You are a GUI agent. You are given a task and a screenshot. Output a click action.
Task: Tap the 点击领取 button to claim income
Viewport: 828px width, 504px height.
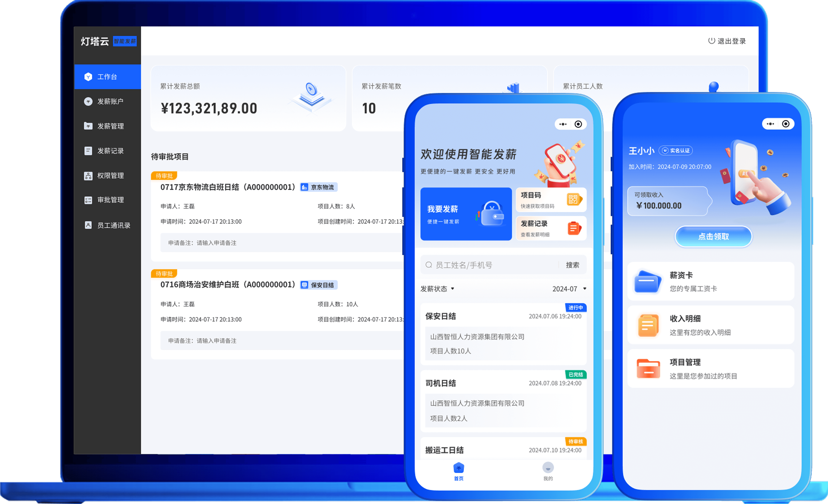pos(714,236)
